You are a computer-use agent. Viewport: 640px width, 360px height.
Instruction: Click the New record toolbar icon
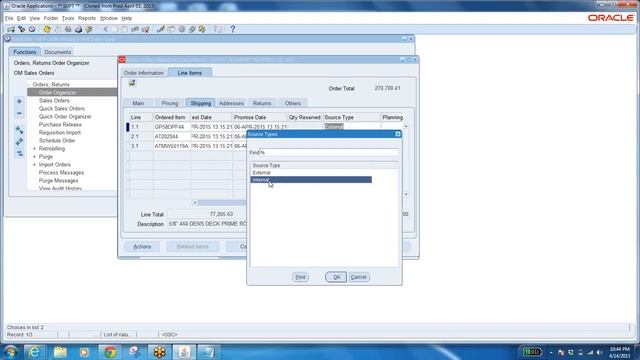coord(11,29)
